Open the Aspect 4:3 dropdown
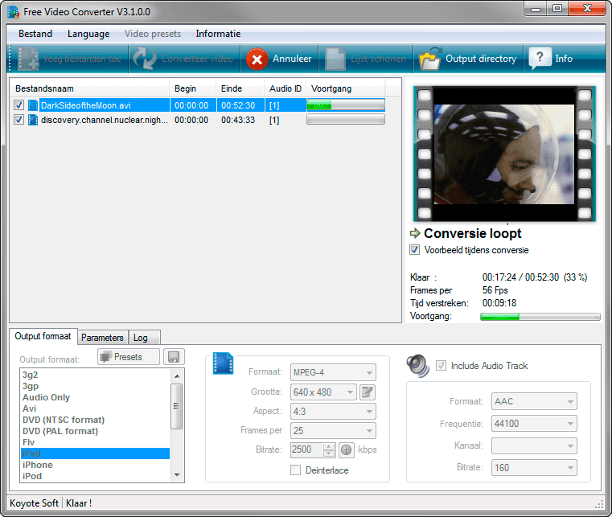 tap(333, 411)
